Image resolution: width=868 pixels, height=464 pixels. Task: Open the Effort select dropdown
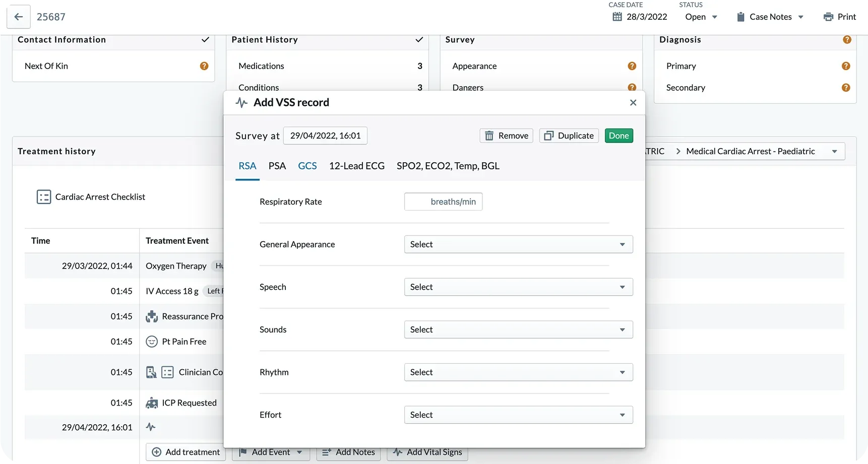click(518, 415)
